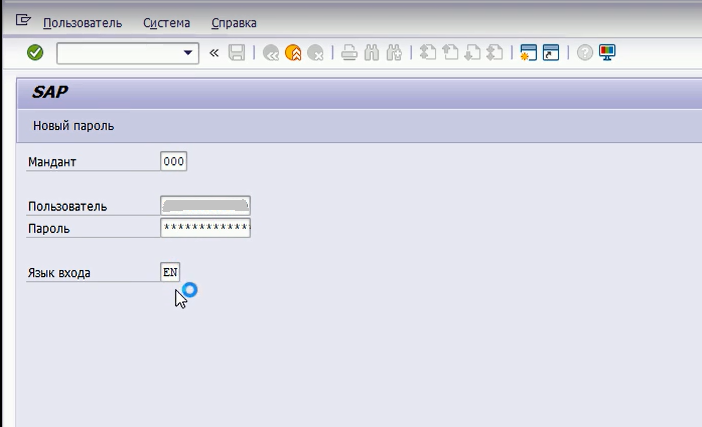Expand the command field dropdown arrow
The height and width of the screenshot is (427, 702).
tap(187, 53)
